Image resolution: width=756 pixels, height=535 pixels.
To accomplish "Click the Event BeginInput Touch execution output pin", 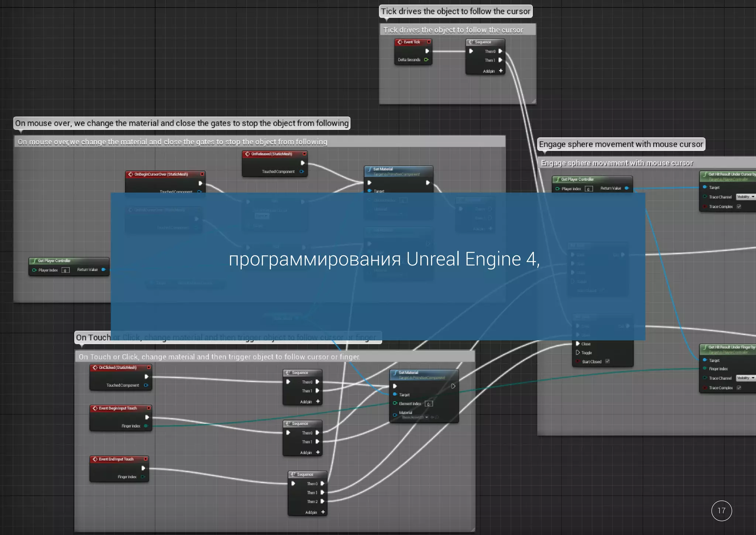I will (147, 417).
